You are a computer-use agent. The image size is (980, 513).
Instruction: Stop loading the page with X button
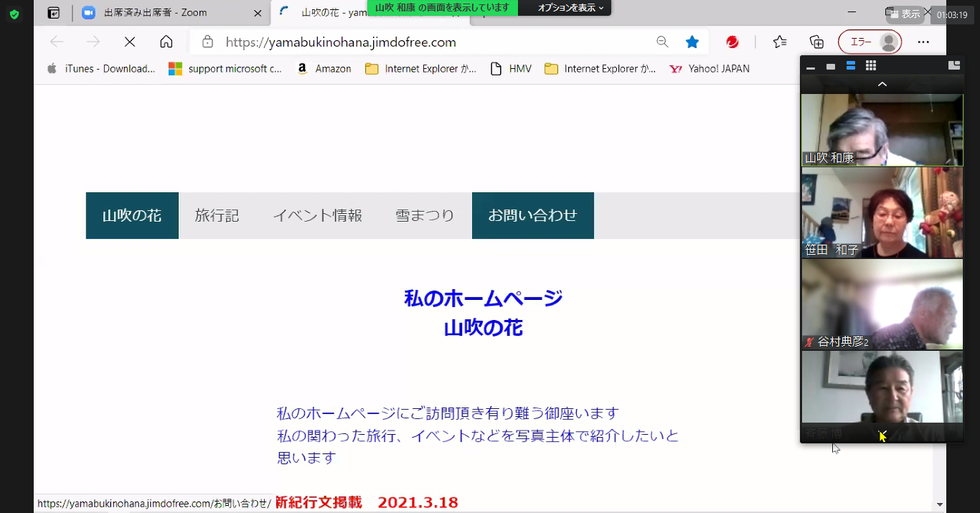tap(130, 42)
